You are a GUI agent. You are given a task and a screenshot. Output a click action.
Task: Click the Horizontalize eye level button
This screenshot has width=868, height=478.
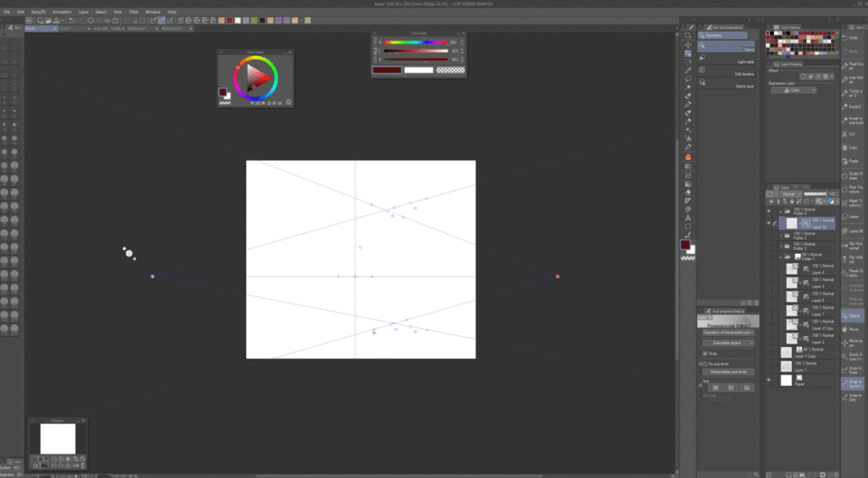point(728,371)
